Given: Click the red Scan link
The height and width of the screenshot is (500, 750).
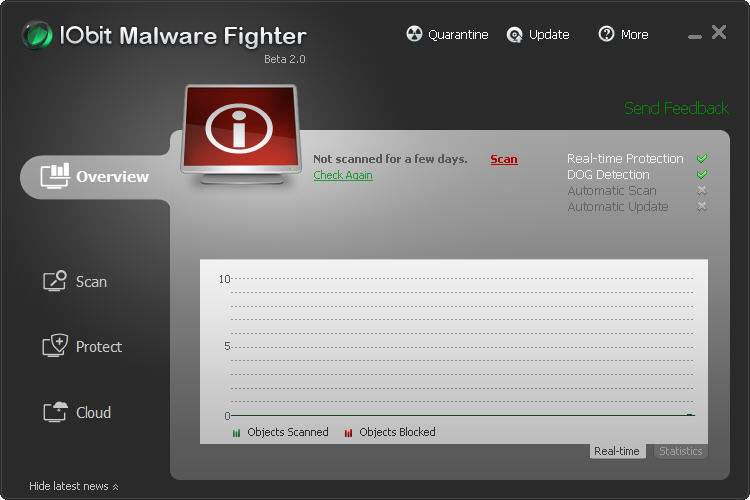Looking at the screenshot, I should pos(504,160).
